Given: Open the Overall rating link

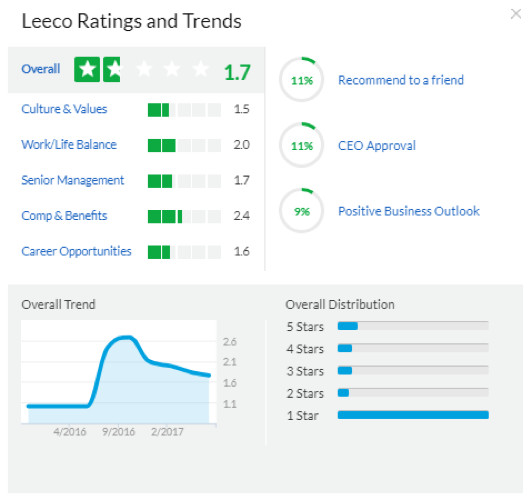Looking at the screenshot, I should click(41, 69).
